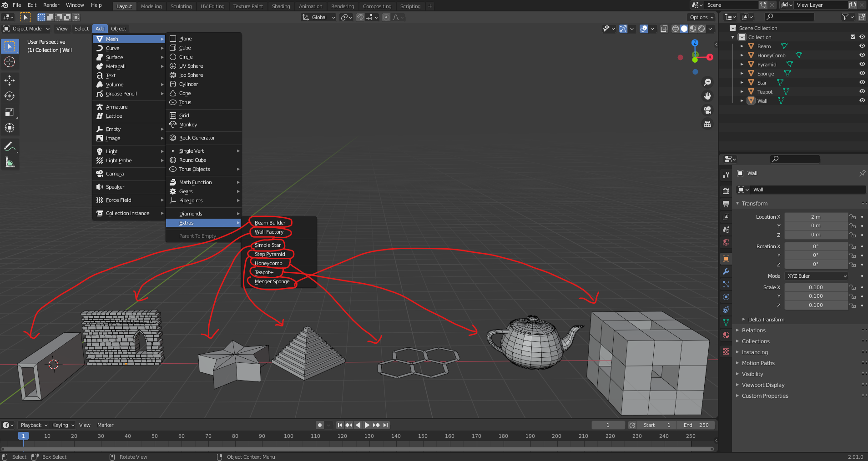Select the Move tool
Screen dimensions: 868x461
coord(10,80)
